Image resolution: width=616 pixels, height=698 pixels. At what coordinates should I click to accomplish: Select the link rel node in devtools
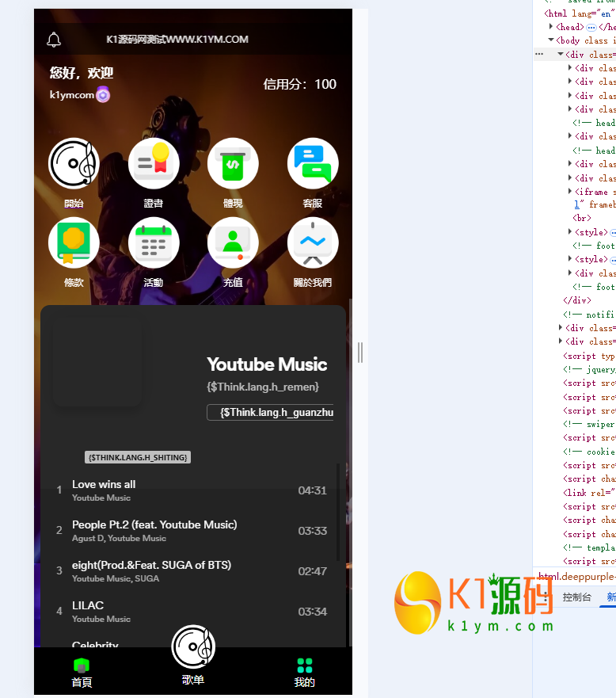click(589, 493)
